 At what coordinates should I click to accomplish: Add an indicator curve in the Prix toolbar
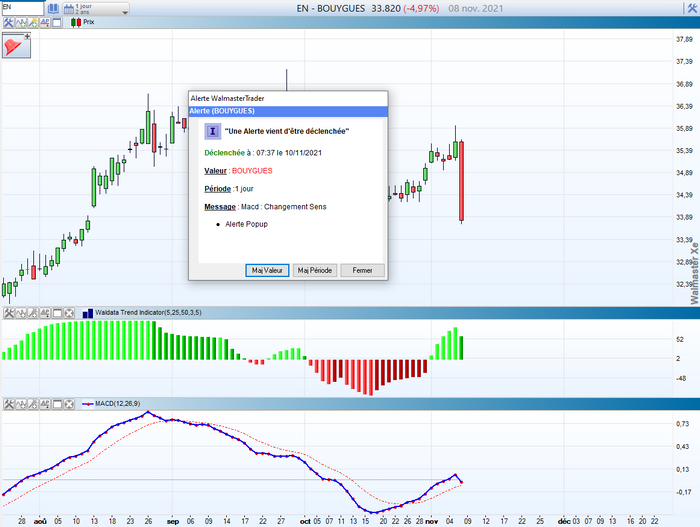(x=21, y=22)
